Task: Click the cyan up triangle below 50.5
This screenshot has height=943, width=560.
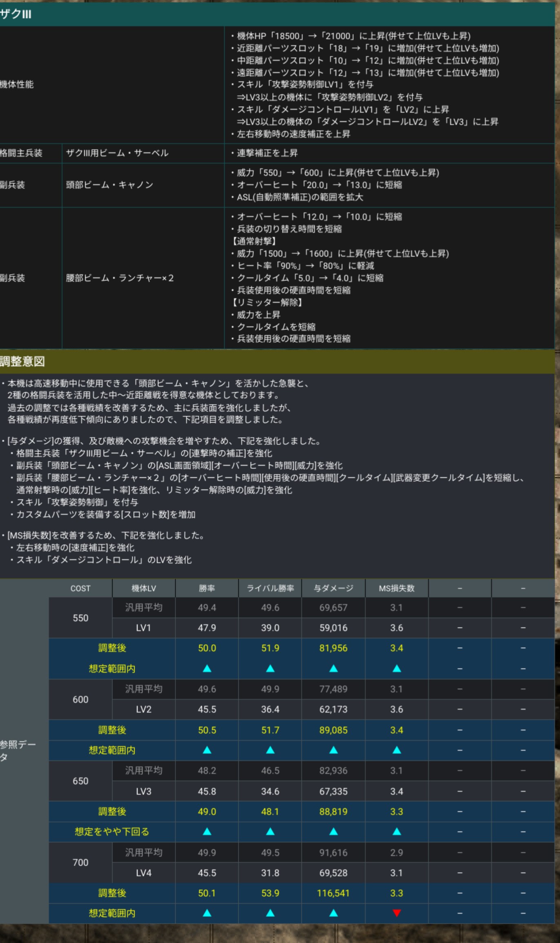Action: 207,750
